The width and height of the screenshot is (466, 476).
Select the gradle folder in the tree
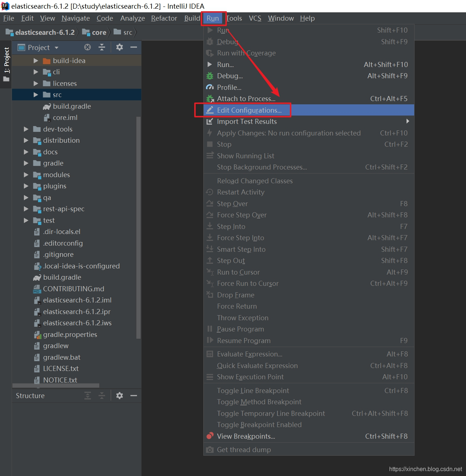(x=53, y=163)
